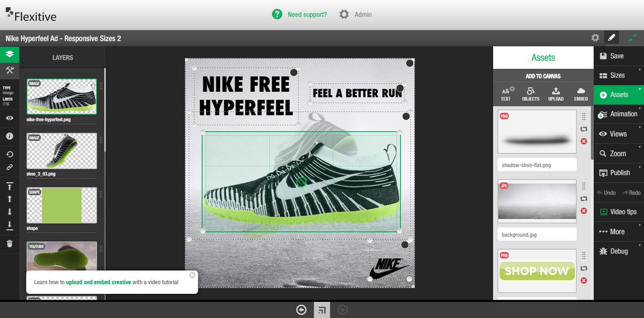Delete shadow-shoe-flat.png asset red X
Image resolution: width=644 pixels, height=318 pixels.
(x=584, y=141)
